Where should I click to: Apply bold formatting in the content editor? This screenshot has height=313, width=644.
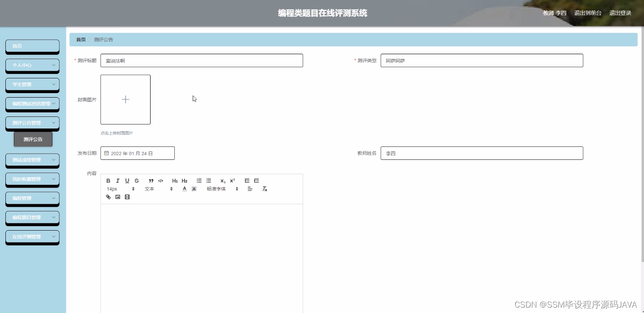point(108,181)
